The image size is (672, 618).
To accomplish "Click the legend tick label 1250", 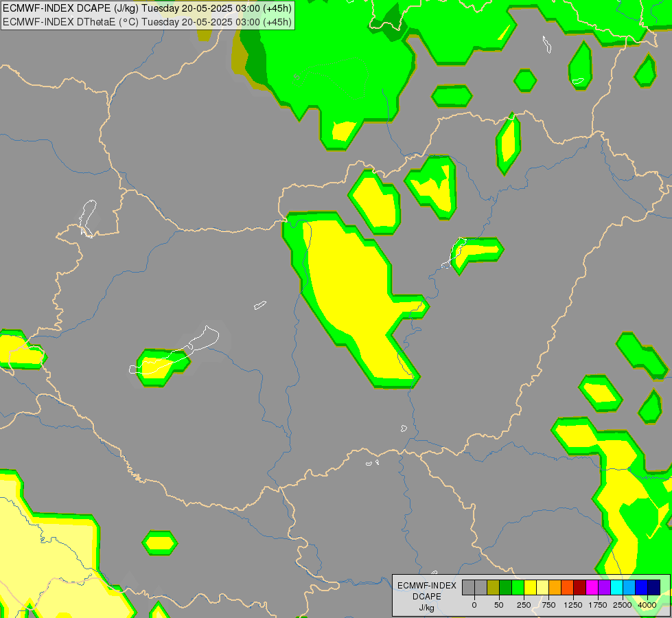I will pyautogui.click(x=573, y=605).
